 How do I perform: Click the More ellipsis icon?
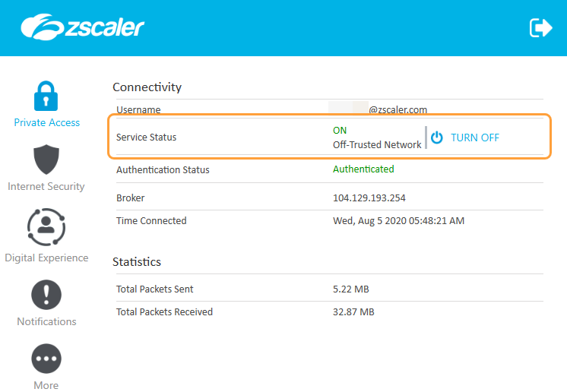[46, 359]
